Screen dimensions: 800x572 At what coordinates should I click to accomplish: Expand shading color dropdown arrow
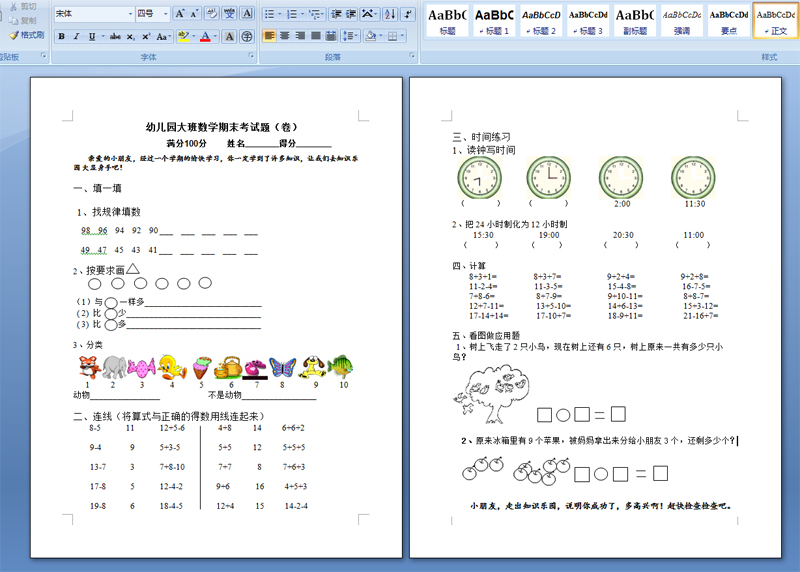381,36
